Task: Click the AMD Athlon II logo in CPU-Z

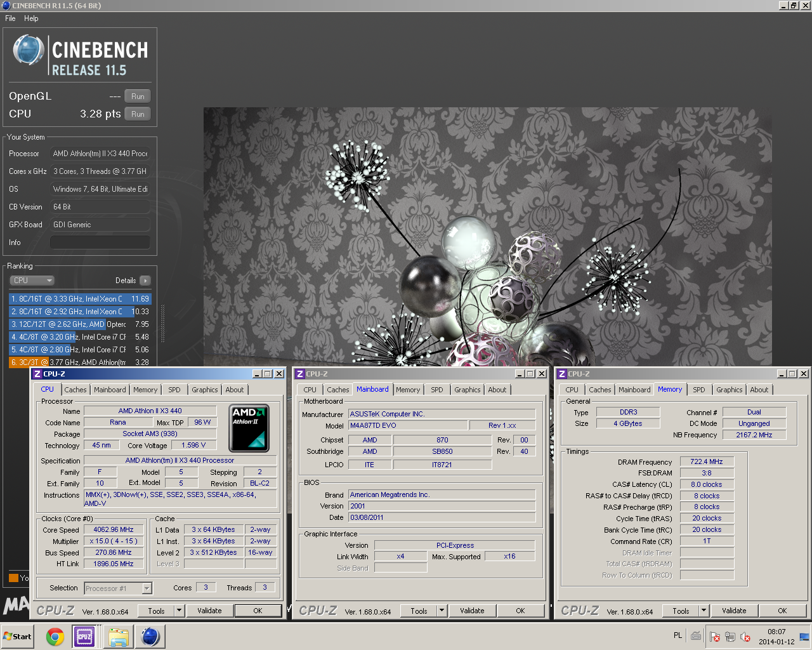Action: (249, 428)
